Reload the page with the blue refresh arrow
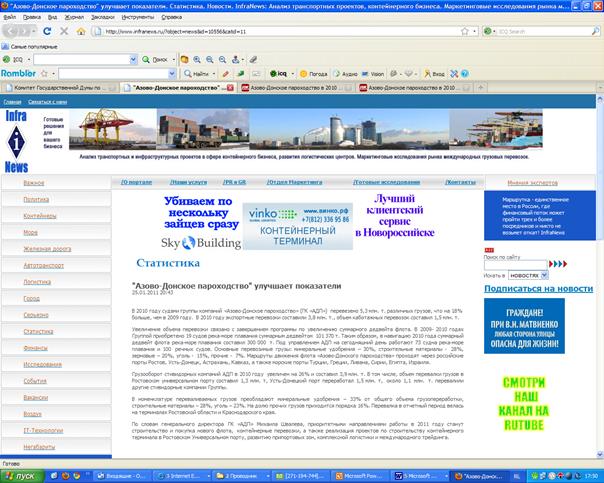Image resolution: width=604 pixels, height=483 pixels. 47,31
